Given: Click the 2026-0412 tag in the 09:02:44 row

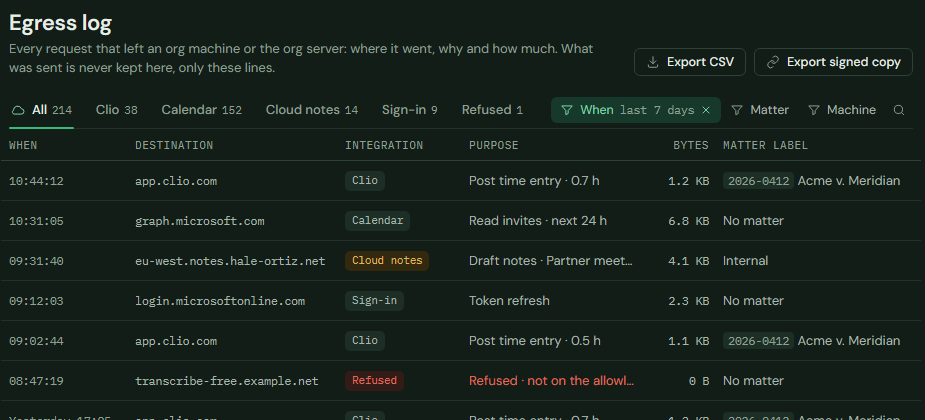Looking at the screenshot, I should click(758, 341).
